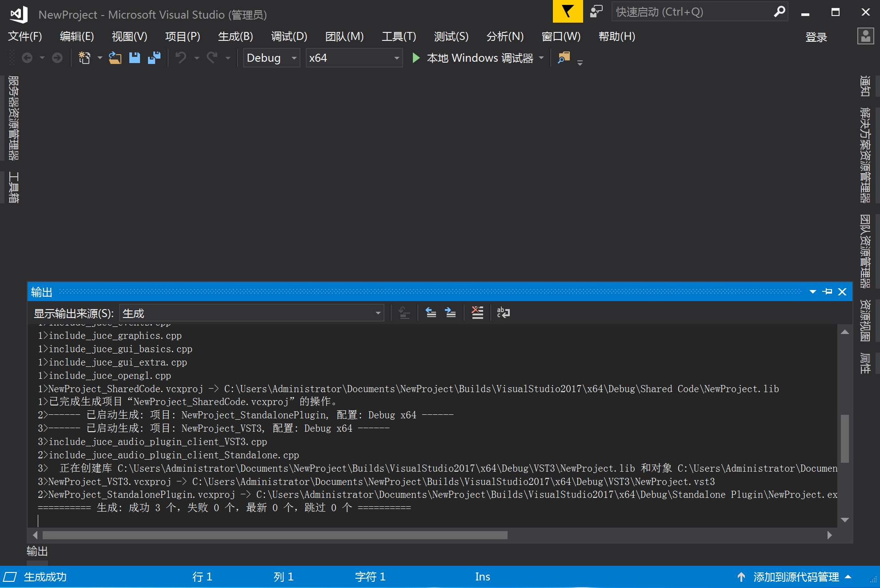Open the 生成(B) build menu
The height and width of the screenshot is (588, 880).
[235, 36]
